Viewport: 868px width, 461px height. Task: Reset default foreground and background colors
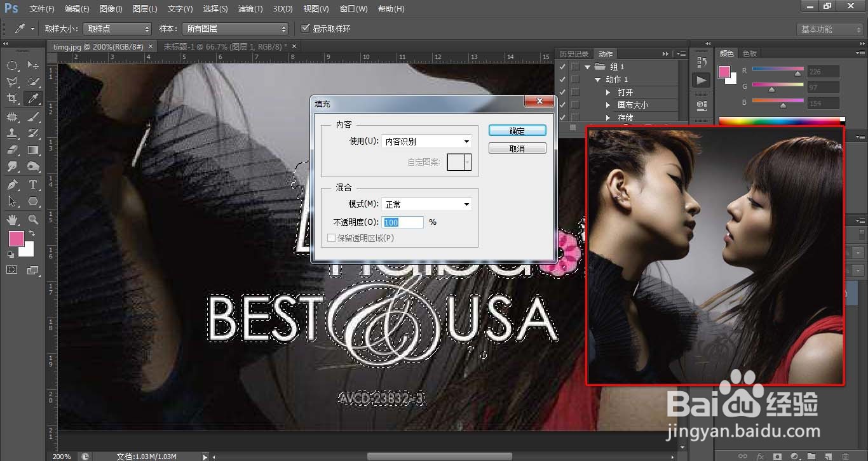point(11,255)
